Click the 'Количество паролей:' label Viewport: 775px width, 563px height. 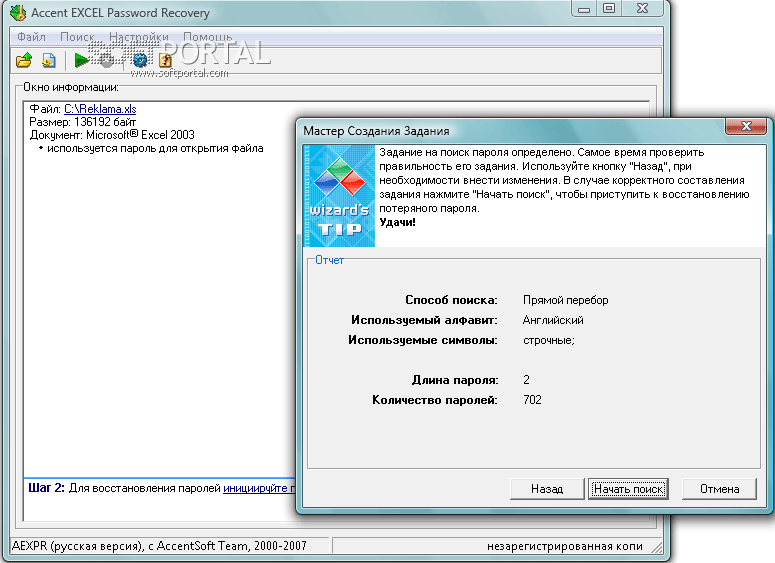[435, 399]
